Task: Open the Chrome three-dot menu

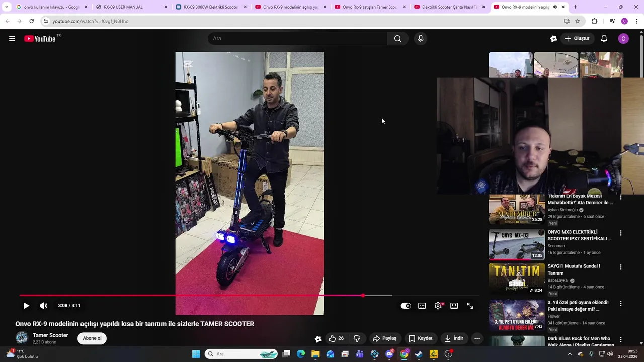Action: [637, 21]
